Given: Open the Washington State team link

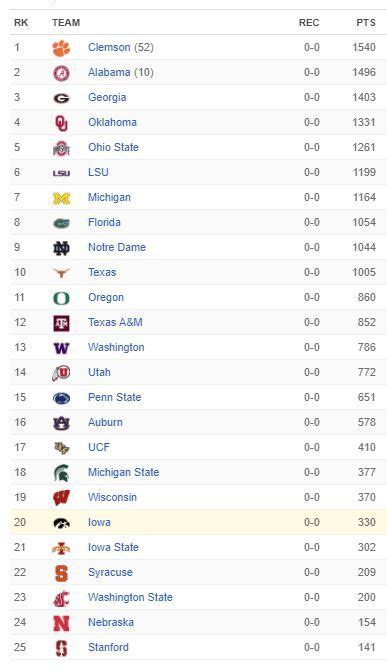Looking at the screenshot, I should (130, 597).
